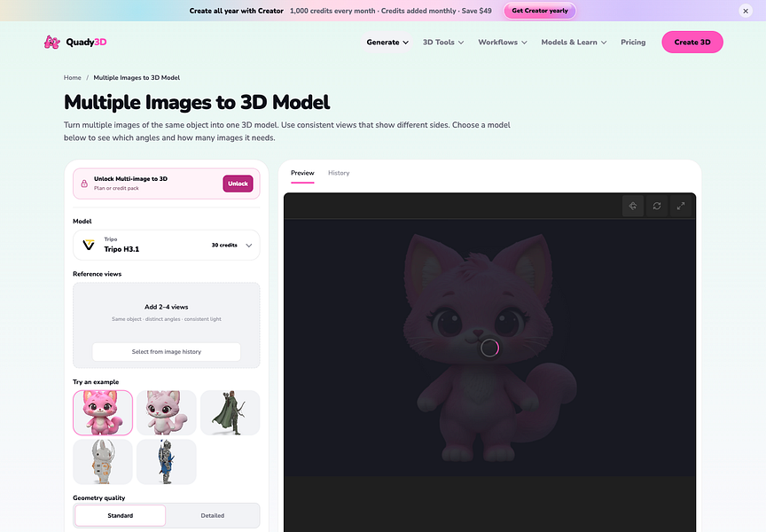Expand the Tripo H3.1 model selector
Screen dimensions: 766x532
(x=166, y=245)
